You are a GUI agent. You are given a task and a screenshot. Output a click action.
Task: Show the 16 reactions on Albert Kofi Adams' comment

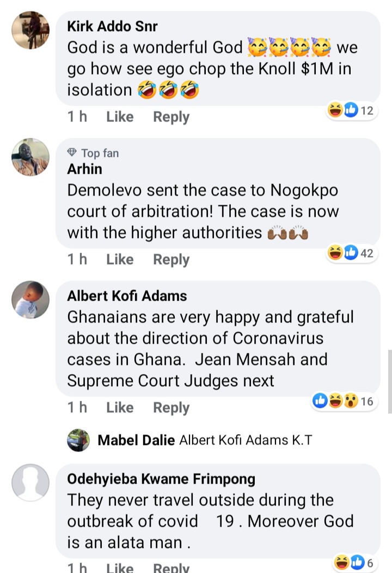coord(343,401)
